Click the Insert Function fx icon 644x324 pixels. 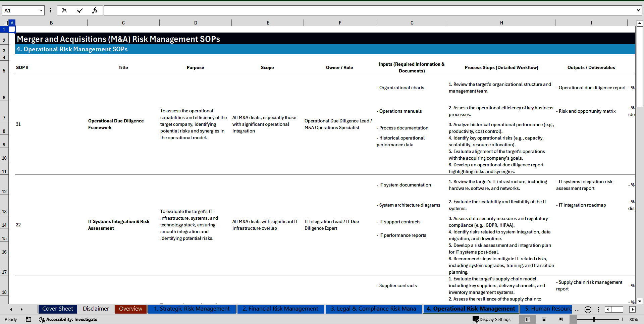[x=95, y=10]
